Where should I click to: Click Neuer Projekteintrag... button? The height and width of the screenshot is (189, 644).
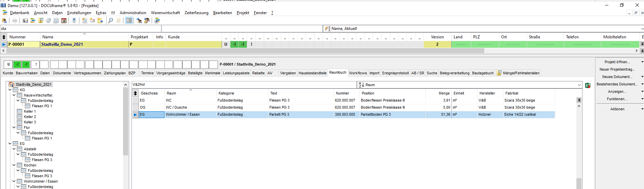tap(617, 69)
